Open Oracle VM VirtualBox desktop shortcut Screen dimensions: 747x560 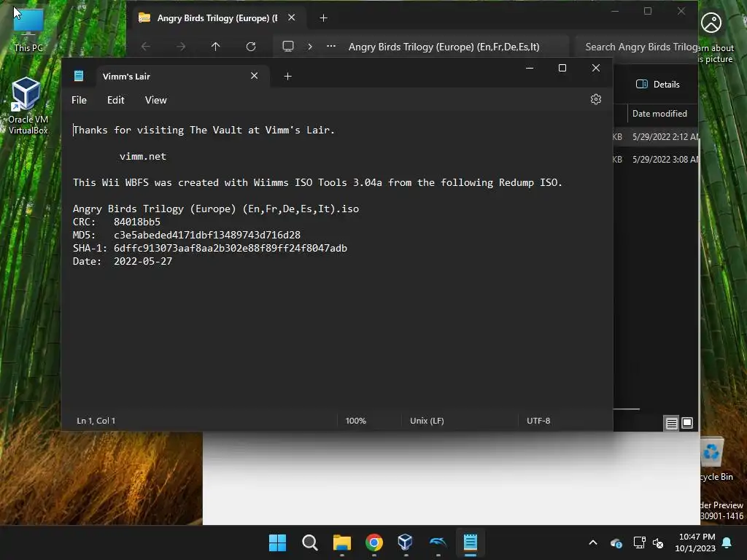(x=28, y=106)
